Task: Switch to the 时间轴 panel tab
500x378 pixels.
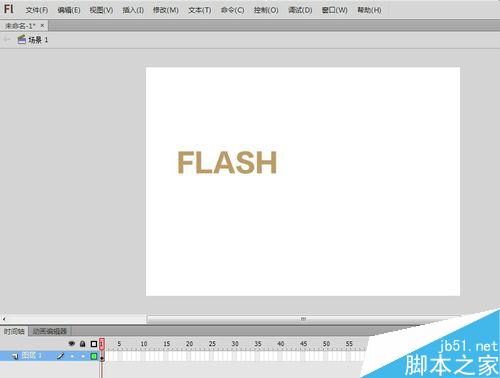Action: pyautogui.click(x=14, y=331)
